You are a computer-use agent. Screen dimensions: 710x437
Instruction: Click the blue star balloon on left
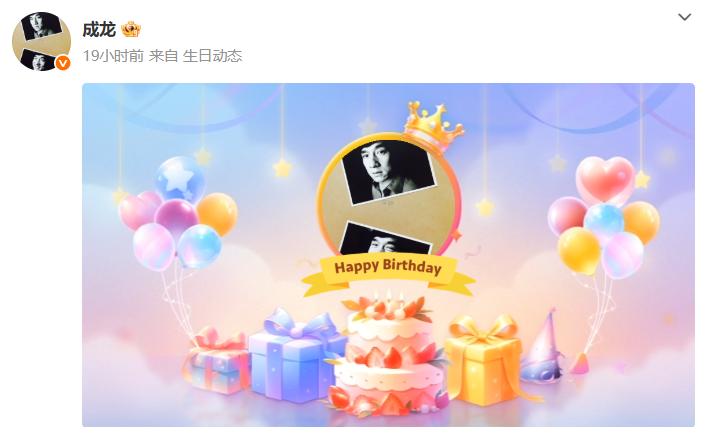tap(179, 179)
